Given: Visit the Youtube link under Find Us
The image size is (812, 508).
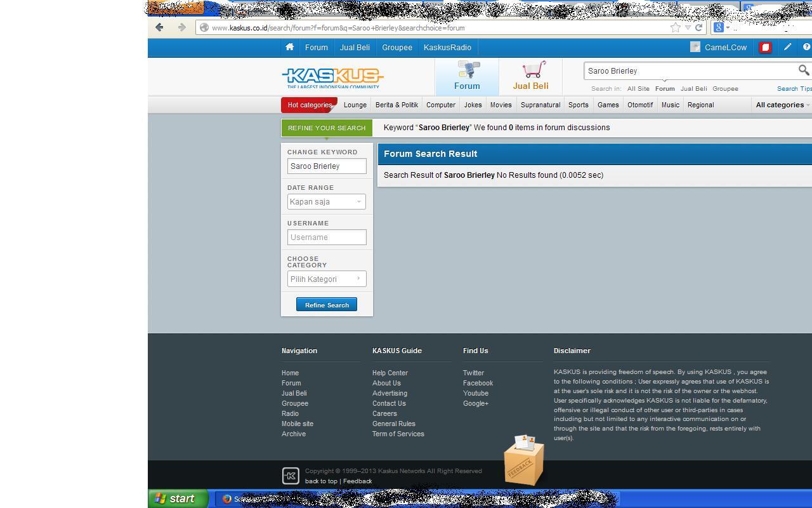Looking at the screenshot, I should click(476, 393).
